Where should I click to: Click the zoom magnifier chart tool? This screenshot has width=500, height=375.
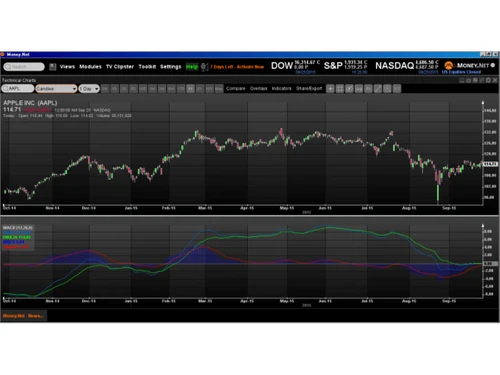tap(387, 89)
